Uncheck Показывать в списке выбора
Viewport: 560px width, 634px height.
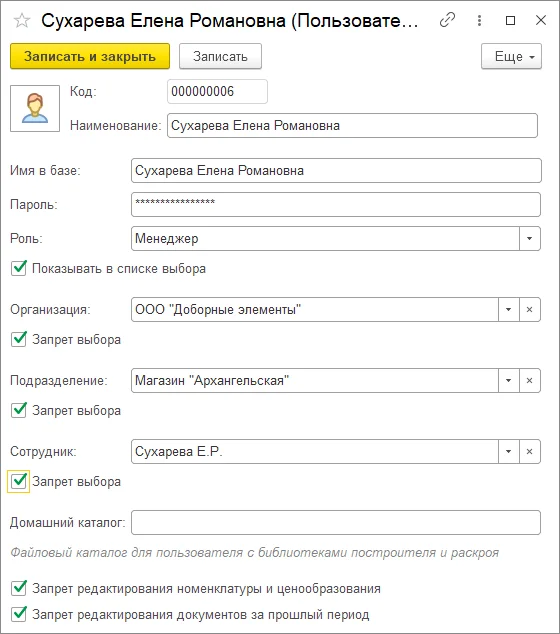pyautogui.click(x=19, y=268)
